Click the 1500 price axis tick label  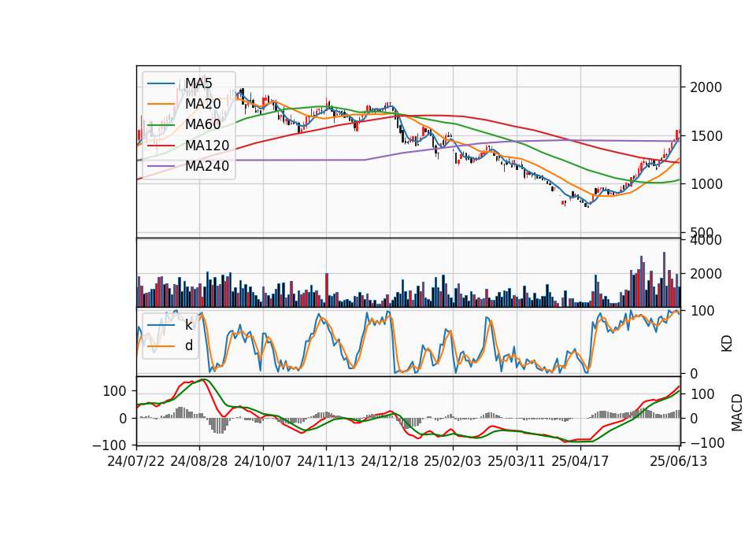click(x=706, y=136)
